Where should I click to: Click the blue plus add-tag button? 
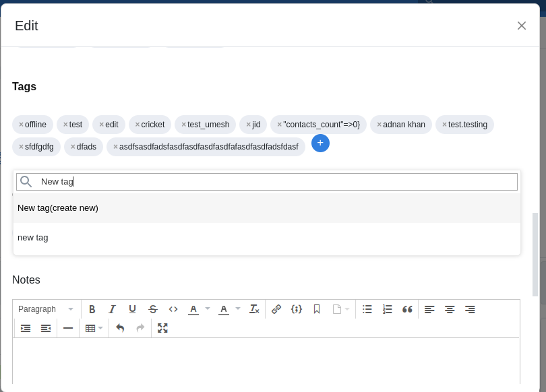[320, 143]
